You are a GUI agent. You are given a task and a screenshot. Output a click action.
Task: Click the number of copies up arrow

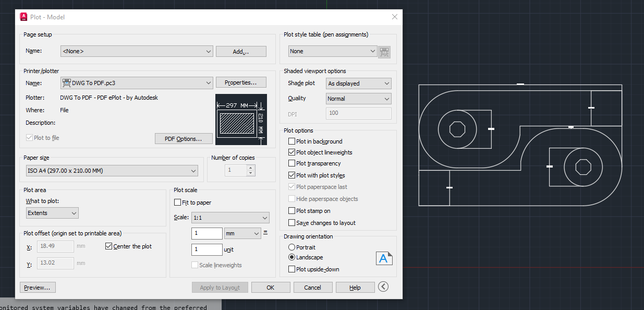(251, 166)
